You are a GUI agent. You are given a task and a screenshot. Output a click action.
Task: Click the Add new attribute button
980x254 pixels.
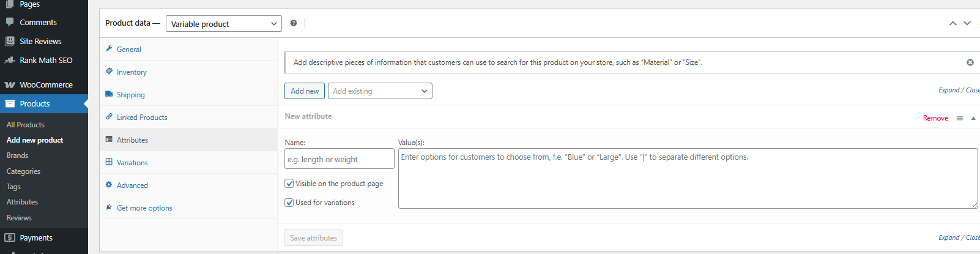click(305, 91)
